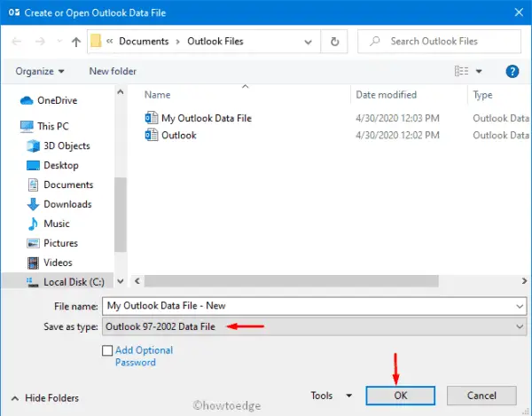Click inside the File name text field
Viewport: 532px width, 416px height.
[306, 305]
